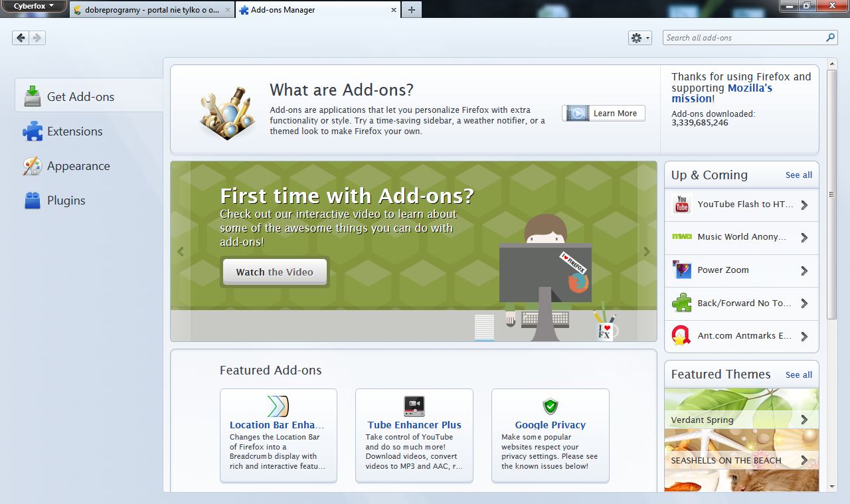Maximize the Cyberfox window

[x=806, y=5]
